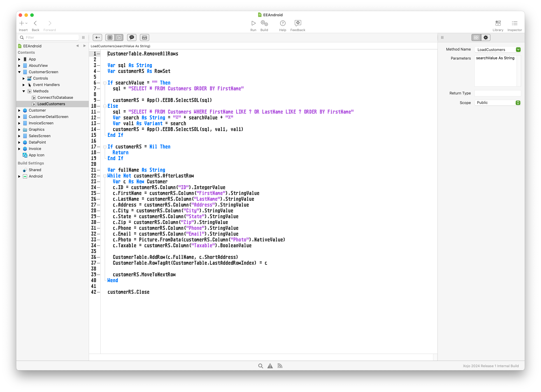
Task: Open the Method Name dropdown arrow
Action: tap(518, 50)
